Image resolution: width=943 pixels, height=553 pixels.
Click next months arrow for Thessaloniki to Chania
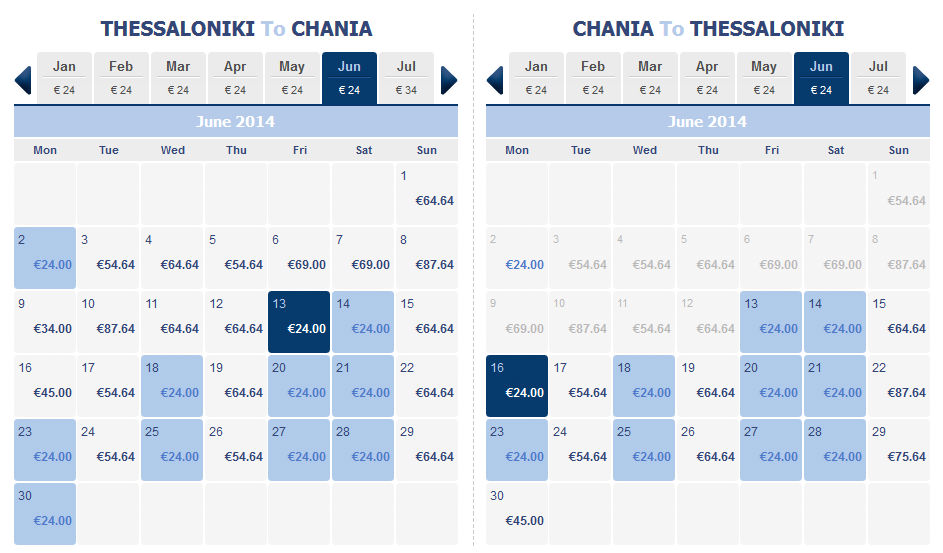click(449, 80)
